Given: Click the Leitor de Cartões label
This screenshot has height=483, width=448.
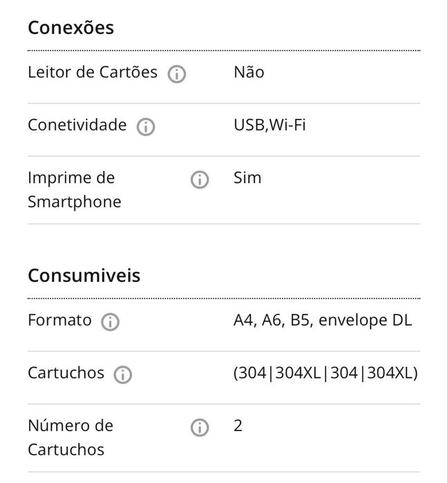Looking at the screenshot, I should coord(93,73).
